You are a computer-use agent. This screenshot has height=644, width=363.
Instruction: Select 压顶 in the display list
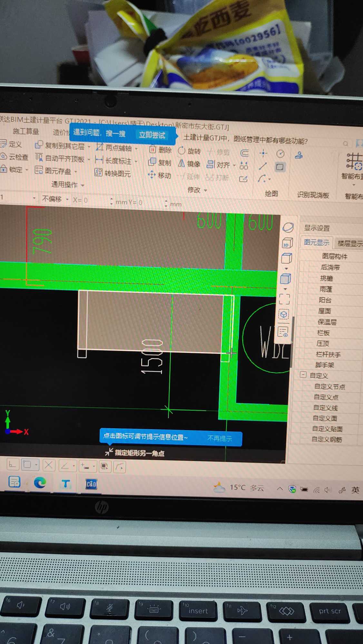[x=323, y=343]
